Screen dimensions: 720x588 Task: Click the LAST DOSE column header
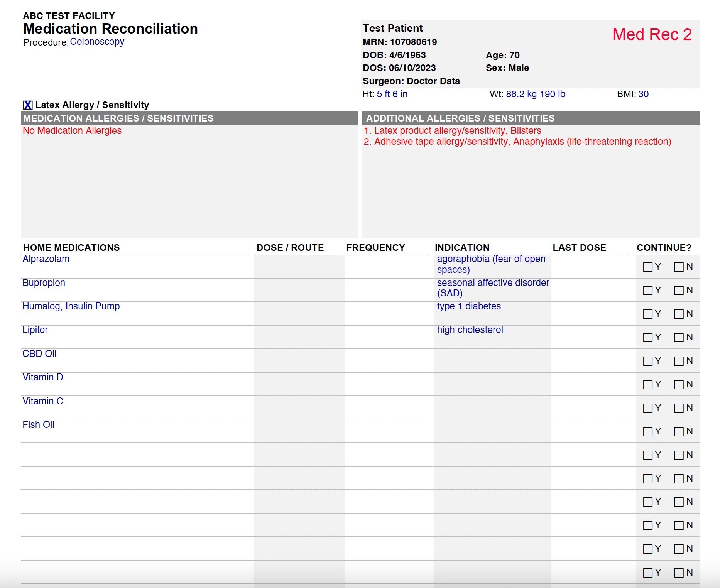[x=579, y=248]
